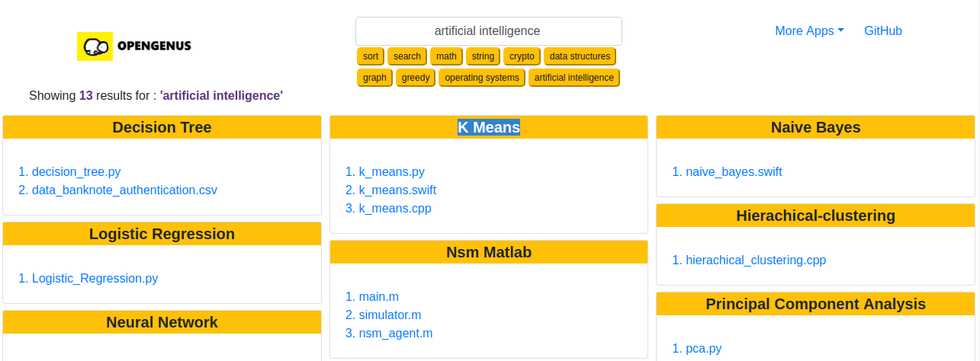Image resolution: width=980 pixels, height=361 pixels.
Task: Select the sort tag button
Action: click(371, 56)
